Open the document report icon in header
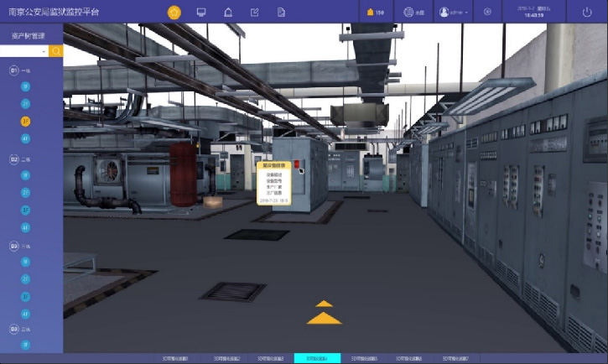The width and height of the screenshot is (608, 364). 282,12
